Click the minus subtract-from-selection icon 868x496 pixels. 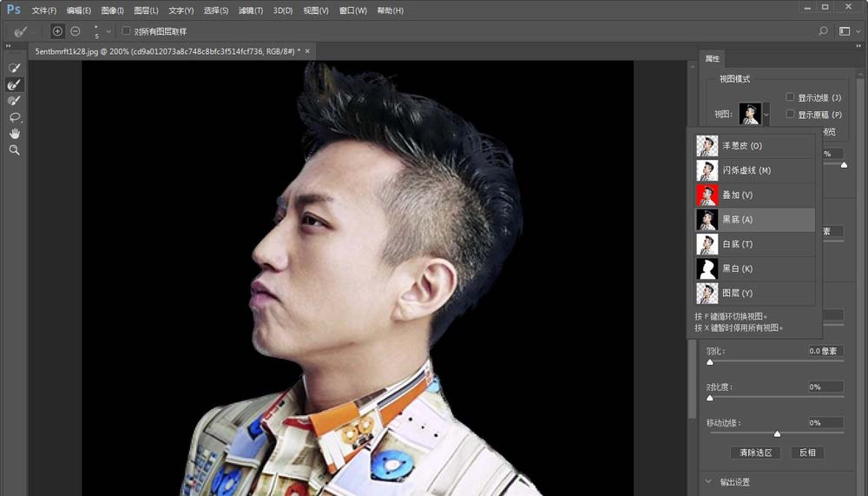[x=76, y=31]
